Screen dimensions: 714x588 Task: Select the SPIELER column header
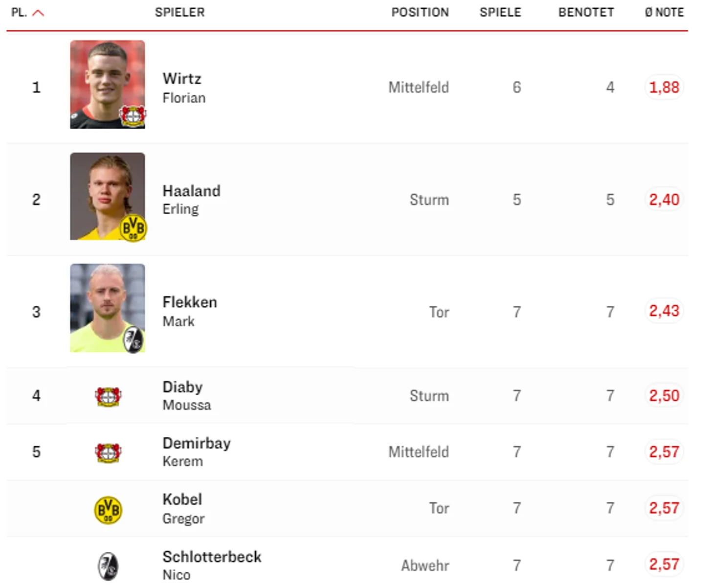point(179,12)
